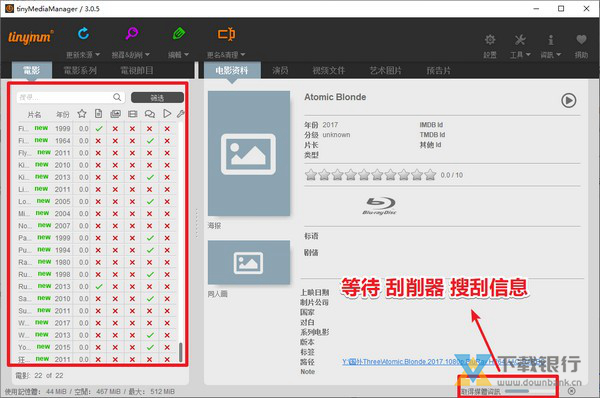Sort by the images column icon
The width and height of the screenshot is (600, 398).
click(115, 114)
